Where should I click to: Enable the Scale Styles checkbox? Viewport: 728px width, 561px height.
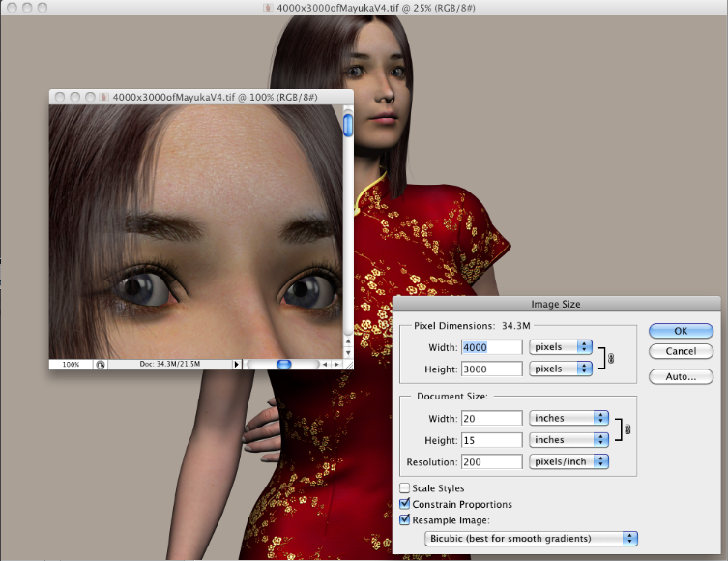pyautogui.click(x=404, y=488)
